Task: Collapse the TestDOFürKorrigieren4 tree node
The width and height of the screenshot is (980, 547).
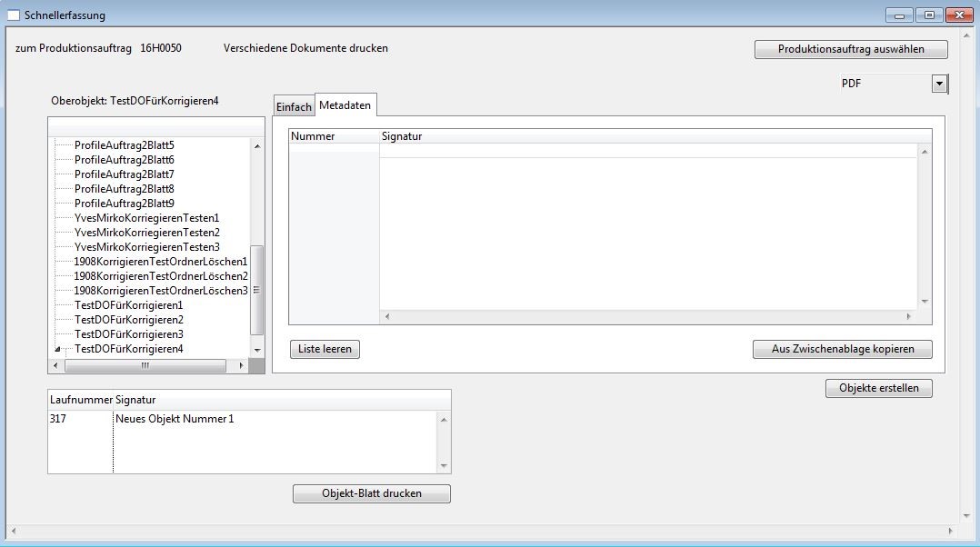Action: [58, 349]
